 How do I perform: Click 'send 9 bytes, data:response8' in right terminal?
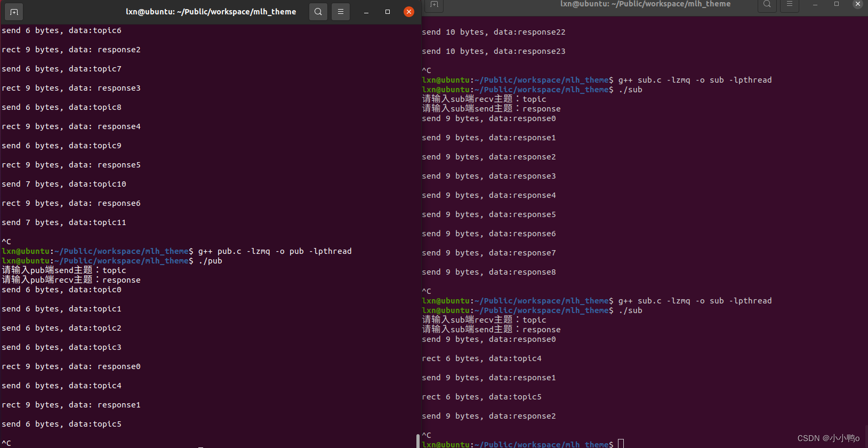(489, 272)
